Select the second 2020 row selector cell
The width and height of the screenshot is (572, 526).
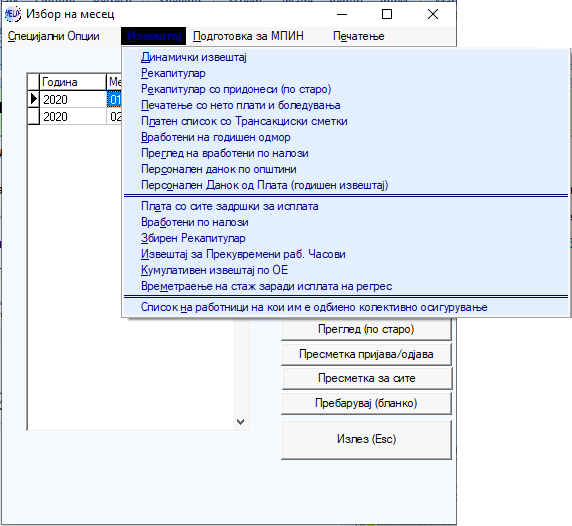(34, 117)
